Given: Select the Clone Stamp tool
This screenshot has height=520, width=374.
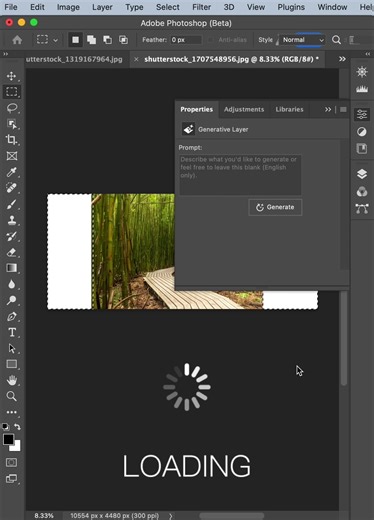Looking at the screenshot, I should pyautogui.click(x=12, y=220).
